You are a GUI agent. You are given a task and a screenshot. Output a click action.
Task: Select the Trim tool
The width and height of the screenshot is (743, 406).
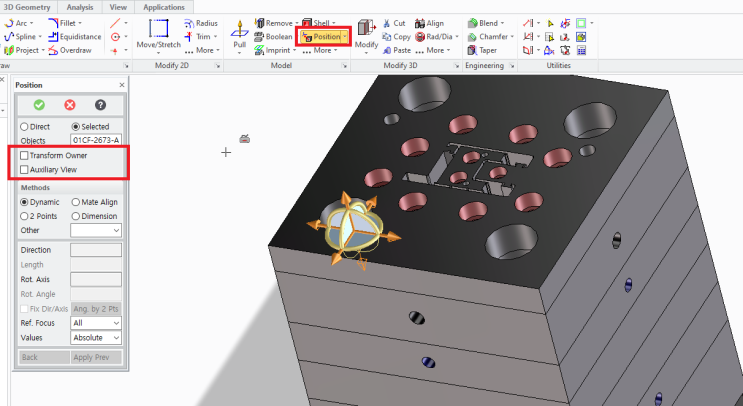pos(198,36)
